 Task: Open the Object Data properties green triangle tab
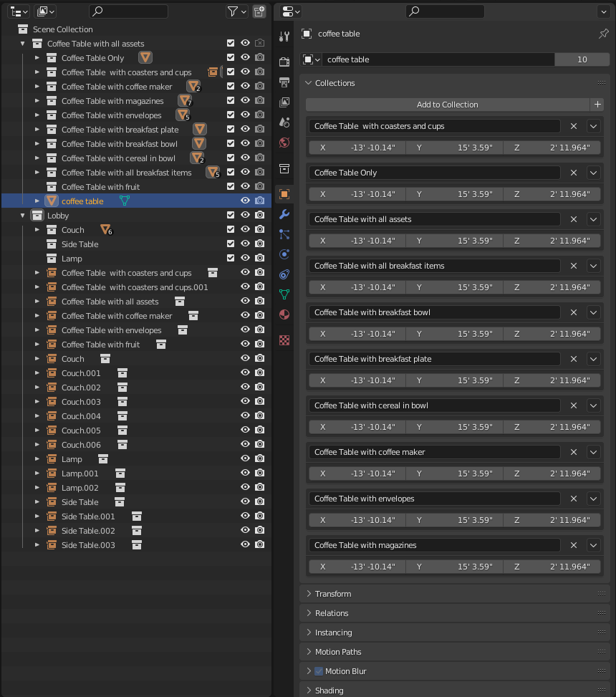pyautogui.click(x=284, y=294)
